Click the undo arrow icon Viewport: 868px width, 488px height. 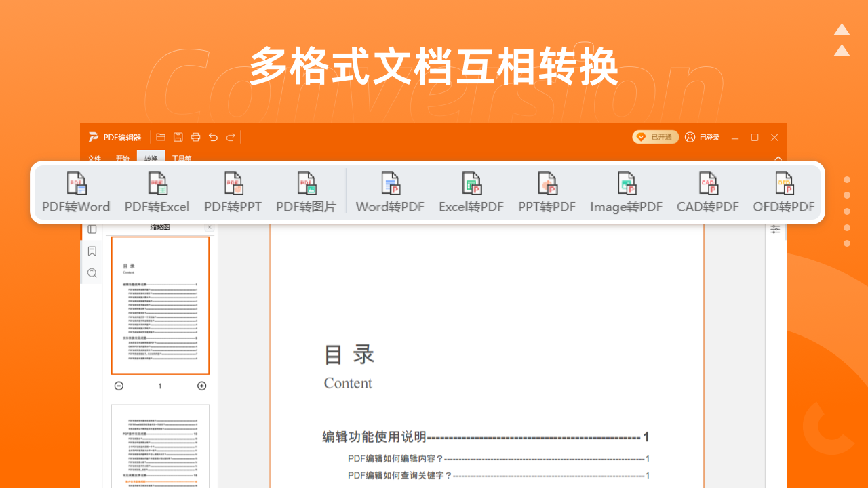pyautogui.click(x=213, y=137)
